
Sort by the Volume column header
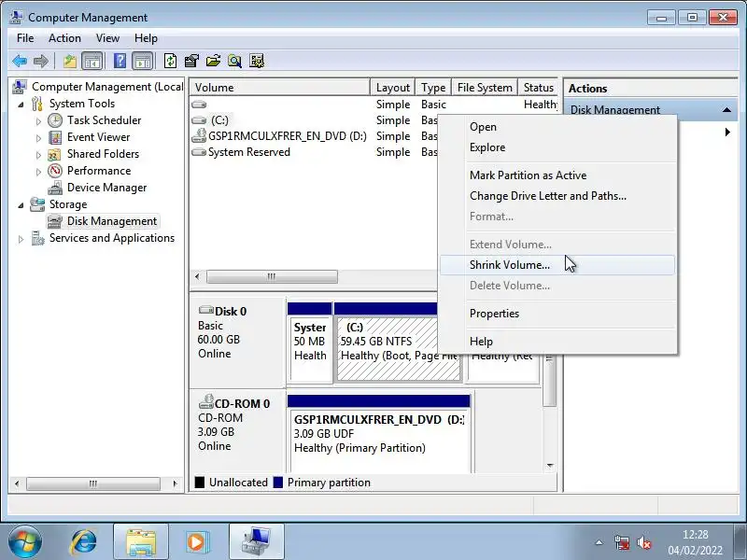pos(279,88)
